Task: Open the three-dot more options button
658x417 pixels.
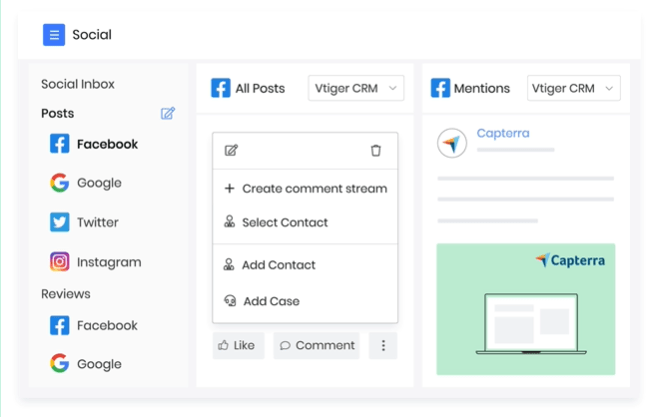Action: pyautogui.click(x=383, y=345)
